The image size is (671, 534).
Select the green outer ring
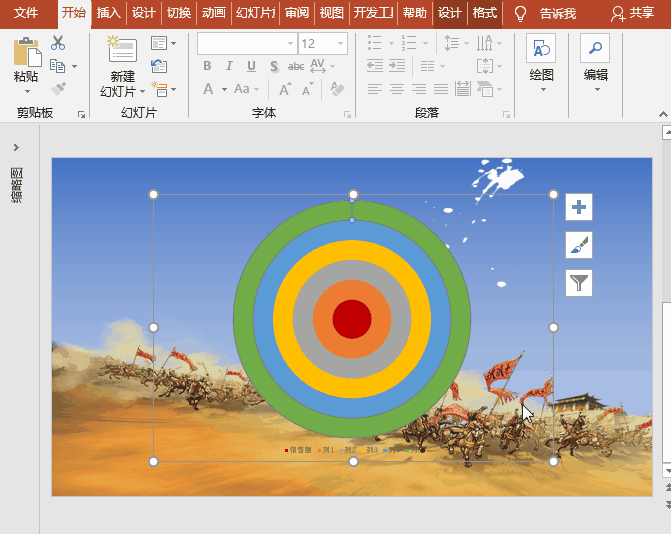pos(244,319)
